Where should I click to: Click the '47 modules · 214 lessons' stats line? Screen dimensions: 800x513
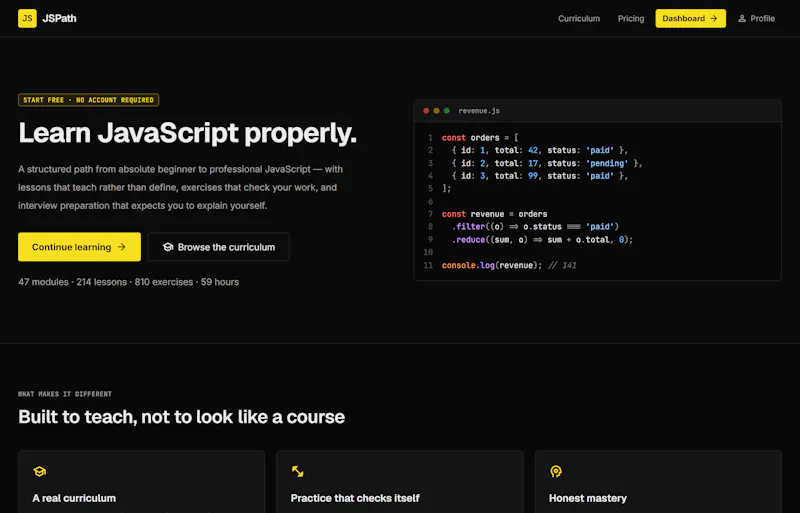(x=129, y=282)
